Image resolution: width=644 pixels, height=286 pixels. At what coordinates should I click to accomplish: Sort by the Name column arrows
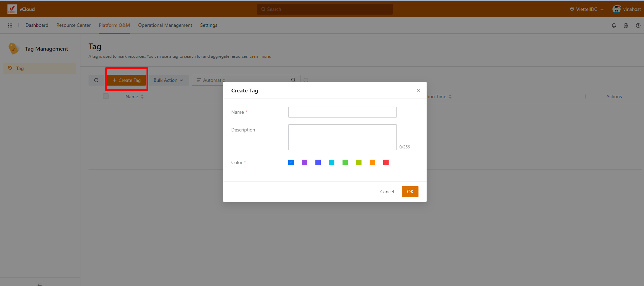[142, 97]
